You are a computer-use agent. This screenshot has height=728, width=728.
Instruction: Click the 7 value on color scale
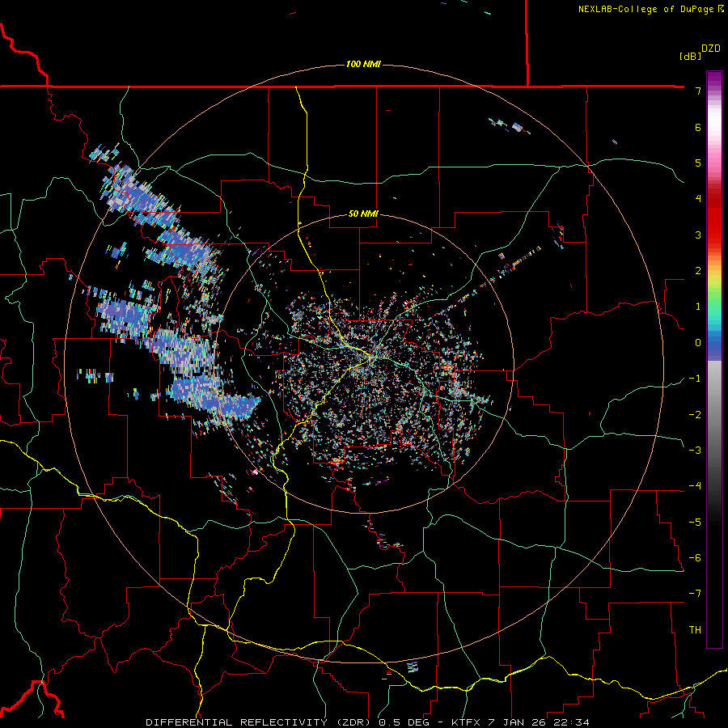698,91
